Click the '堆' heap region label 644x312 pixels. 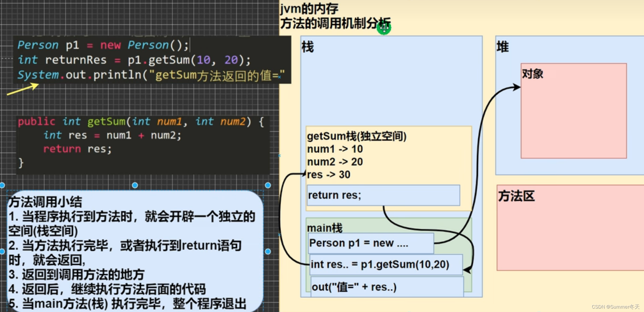[502, 47]
